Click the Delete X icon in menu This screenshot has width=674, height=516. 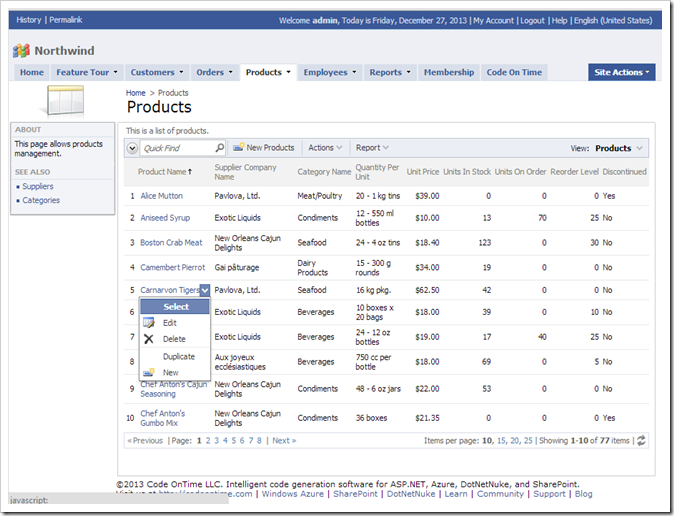[149, 339]
